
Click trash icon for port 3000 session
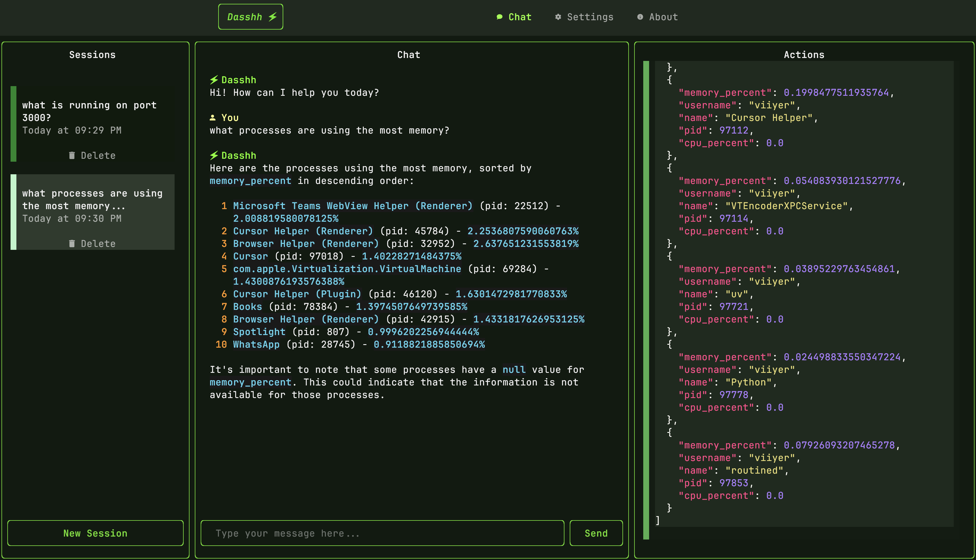pyautogui.click(x=72, y=156)
